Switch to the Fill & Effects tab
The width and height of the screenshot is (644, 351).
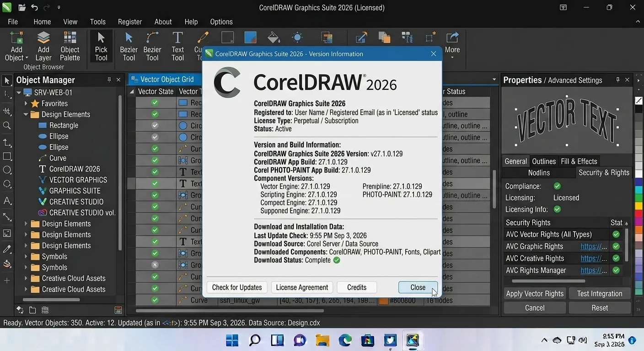coord(579,161)
